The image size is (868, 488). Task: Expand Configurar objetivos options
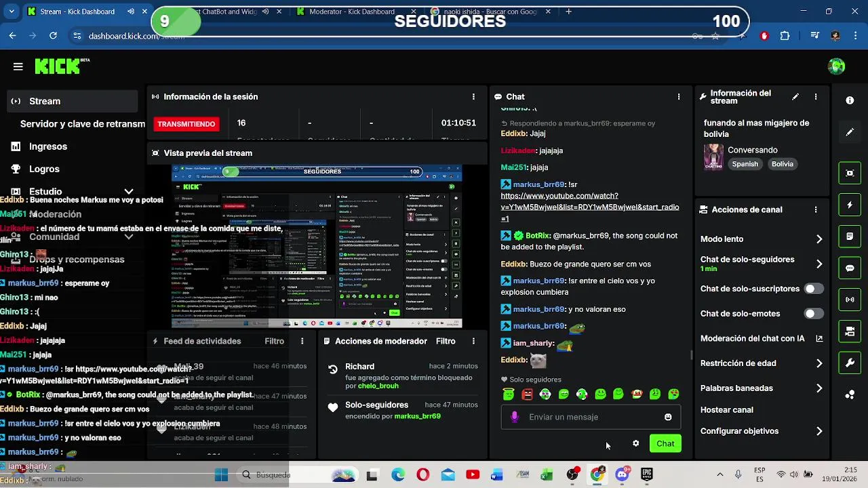pos(819,431)
